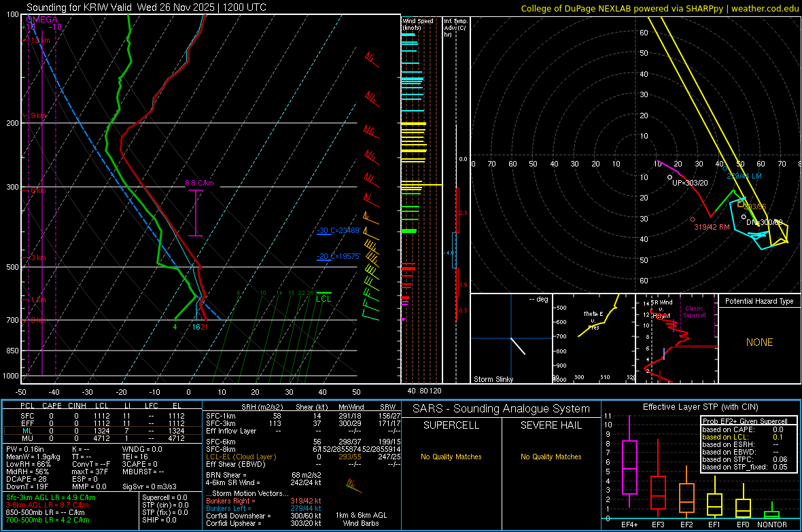This screenshot has height=532, width=802.
Task: Click the 'SEVERE HAIL' column heading
Action: (551, 425)
